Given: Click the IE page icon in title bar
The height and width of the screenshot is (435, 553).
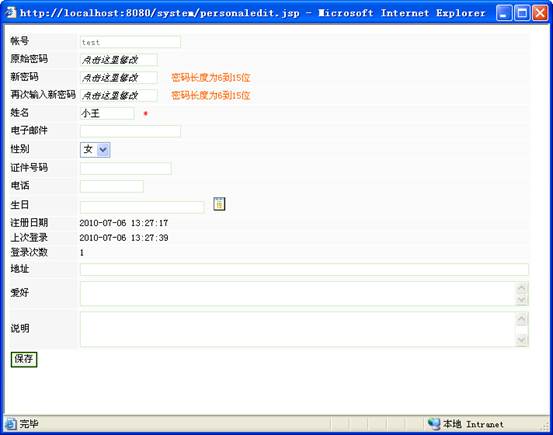Looking at the screenshot, I should [x=11, y=13].
